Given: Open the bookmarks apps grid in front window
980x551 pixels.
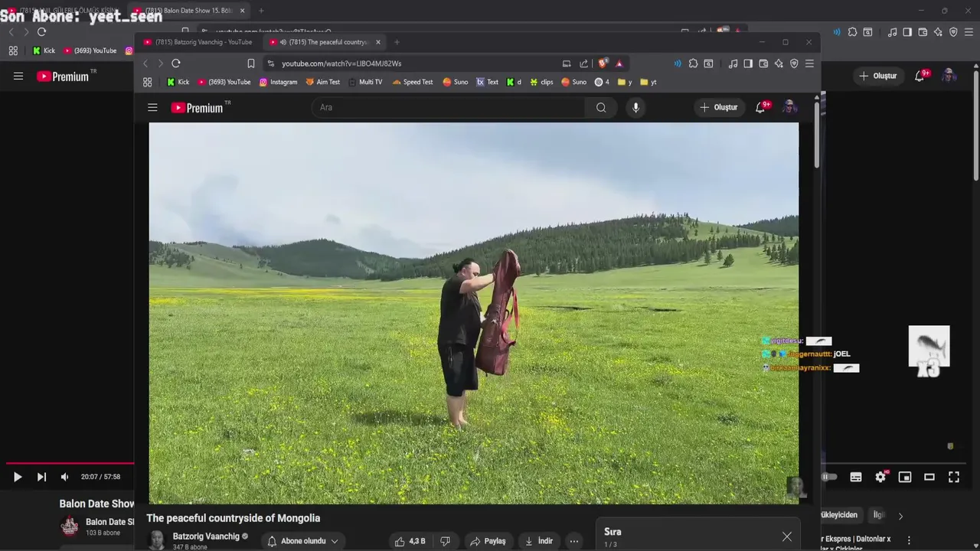Looking at the screenshot, I should tap(147, 82).
